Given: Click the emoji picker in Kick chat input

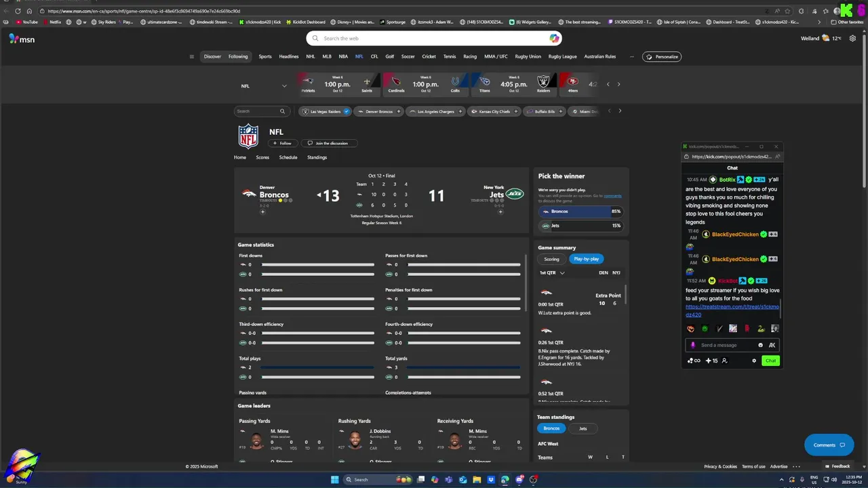Looking at the screenshot, I should pyautogui.click(x=760, y=345).
